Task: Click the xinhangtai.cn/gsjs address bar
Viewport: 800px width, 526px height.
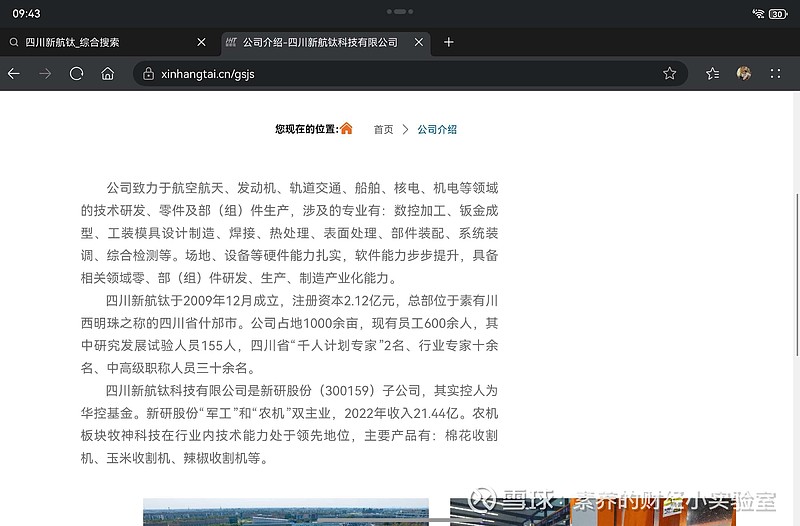Action: pos(410,74)
